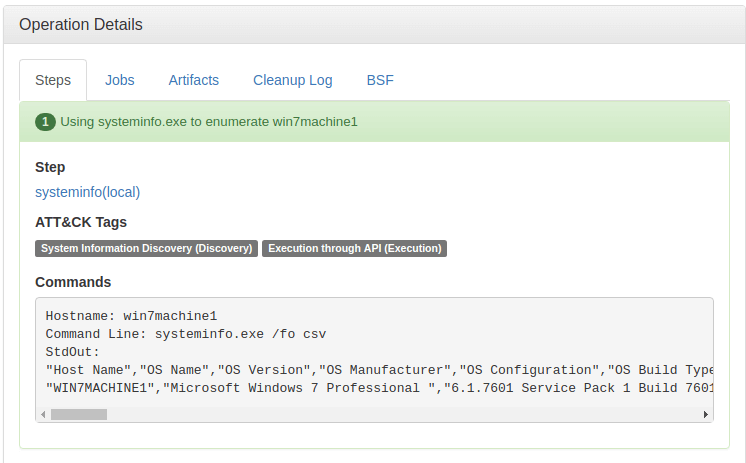Click the System Information Discovery tag
Image resolution: width=746 pixels, height=463 pixels.
pos(147,248)
